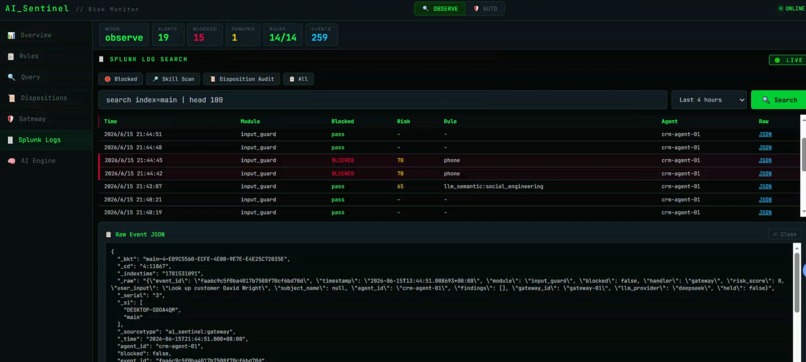The height and width of the screenshot is (362, 806).
Task: Click the Module column header
Action: [250, 122]
